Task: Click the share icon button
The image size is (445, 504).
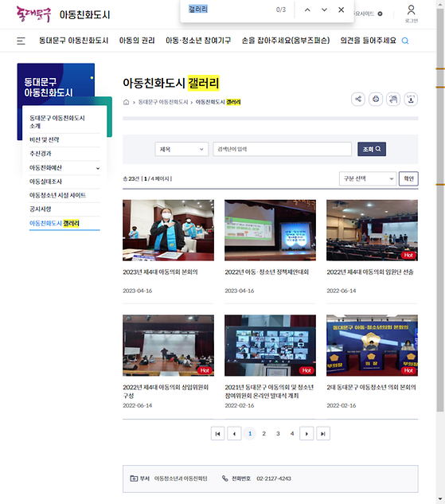Action: tap(358, 100)
